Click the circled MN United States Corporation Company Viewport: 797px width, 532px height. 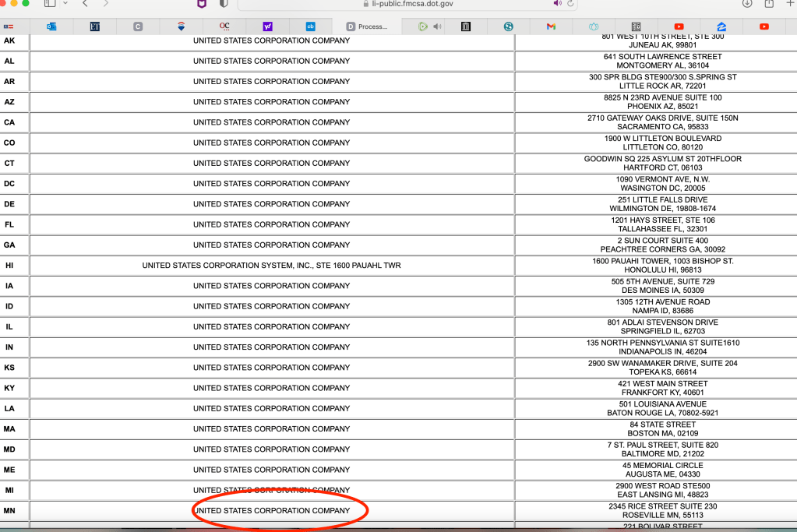(272, 511)
